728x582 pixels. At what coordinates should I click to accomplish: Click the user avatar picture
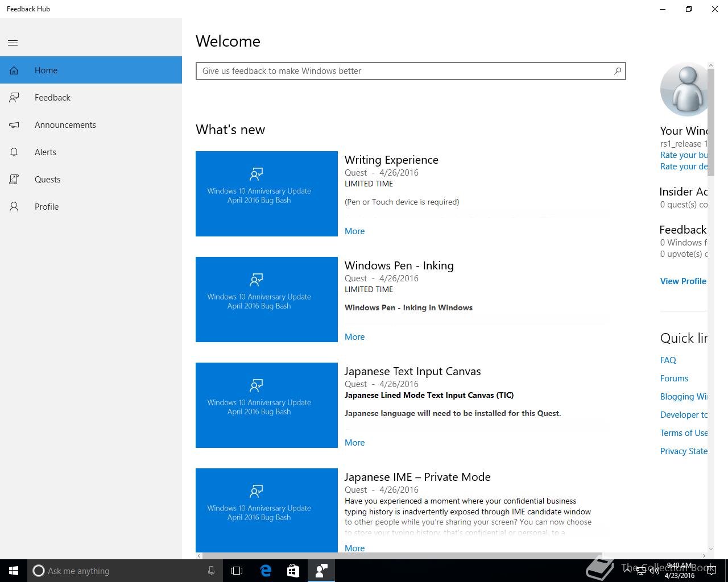(x=684, y=89)
